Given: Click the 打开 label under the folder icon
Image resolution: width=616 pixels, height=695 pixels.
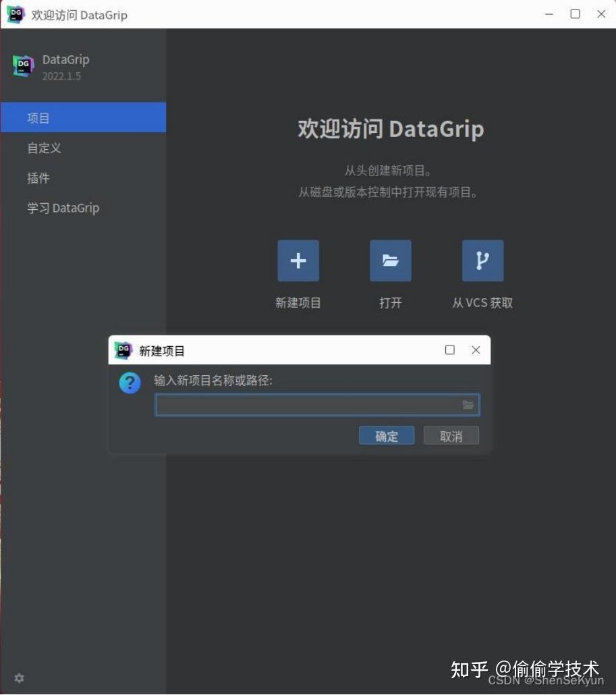Looking at the screenshot, I should 390,303.
